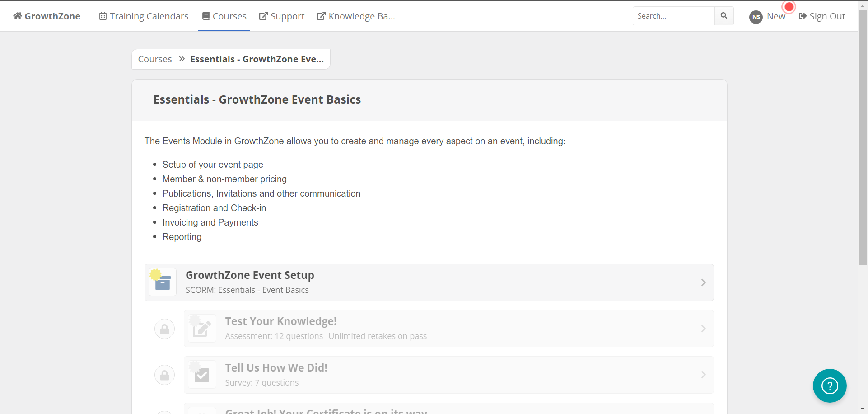Click the survey checkmark icon
Viewport: 868px width, 414px height.
201,375
